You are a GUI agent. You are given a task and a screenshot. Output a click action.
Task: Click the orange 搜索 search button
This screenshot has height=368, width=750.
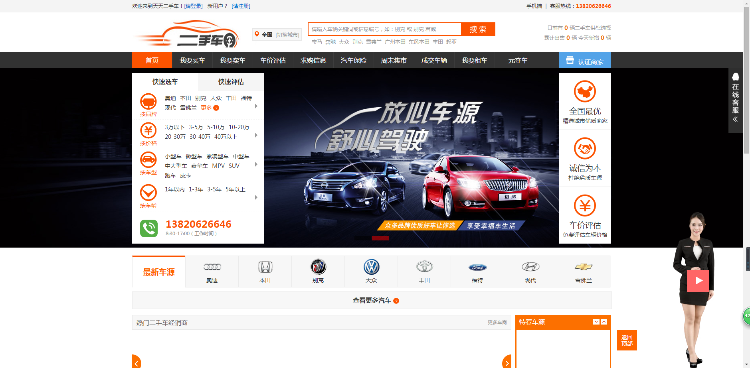[478, 29]
